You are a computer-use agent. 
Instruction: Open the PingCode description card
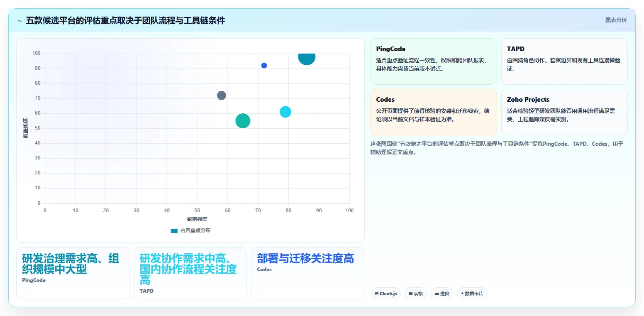coord(434,61)
